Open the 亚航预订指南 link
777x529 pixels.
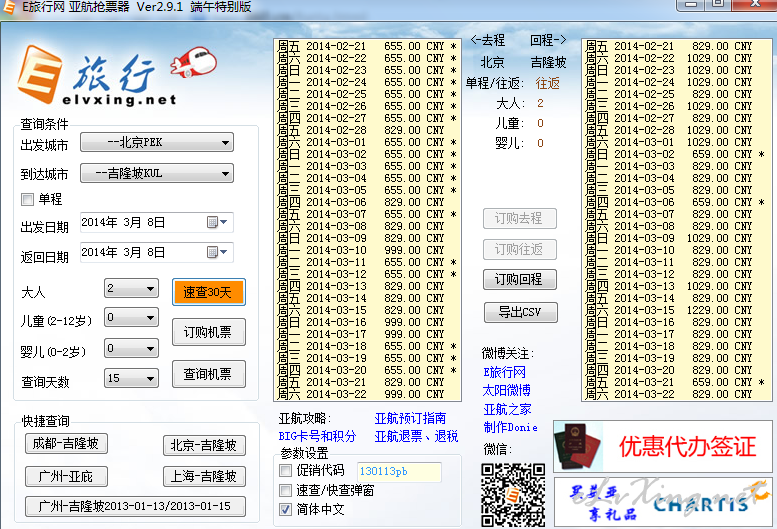tap(410, 419)
